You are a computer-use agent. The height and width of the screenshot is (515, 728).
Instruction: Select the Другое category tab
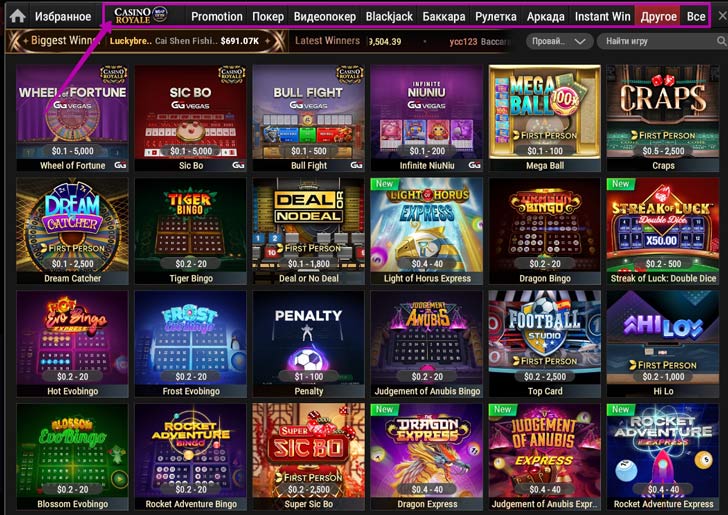point(658,17)
